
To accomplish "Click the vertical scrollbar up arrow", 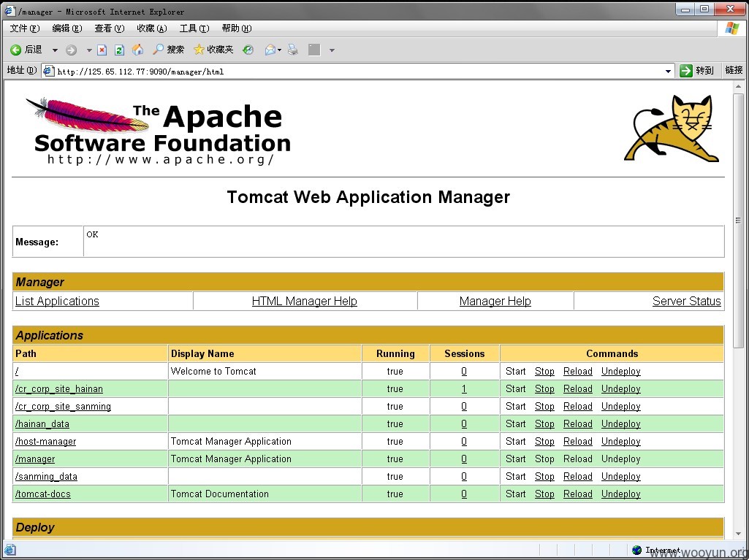I will click(x=739, y=88).
